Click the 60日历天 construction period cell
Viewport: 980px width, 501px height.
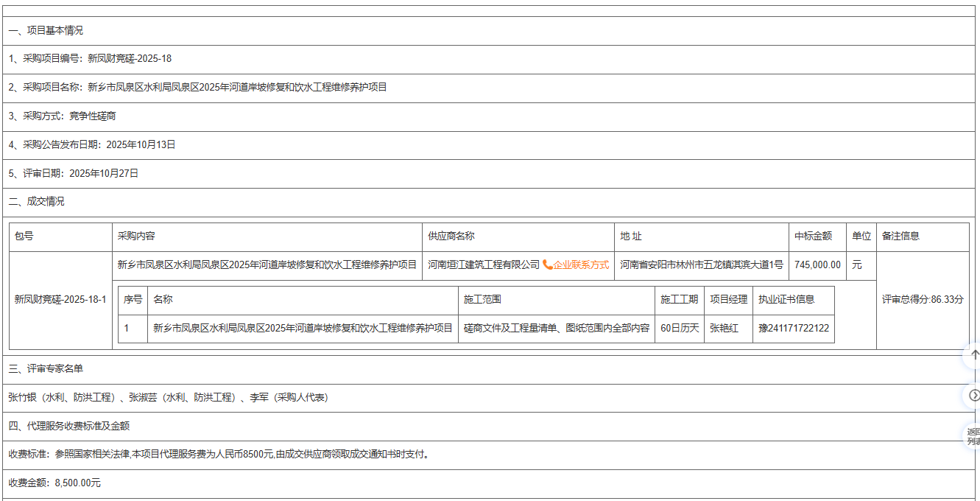(x=679, y=329)
